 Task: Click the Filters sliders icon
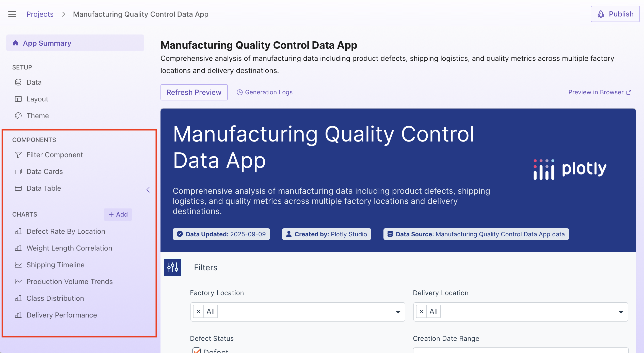tap(173, 267)
